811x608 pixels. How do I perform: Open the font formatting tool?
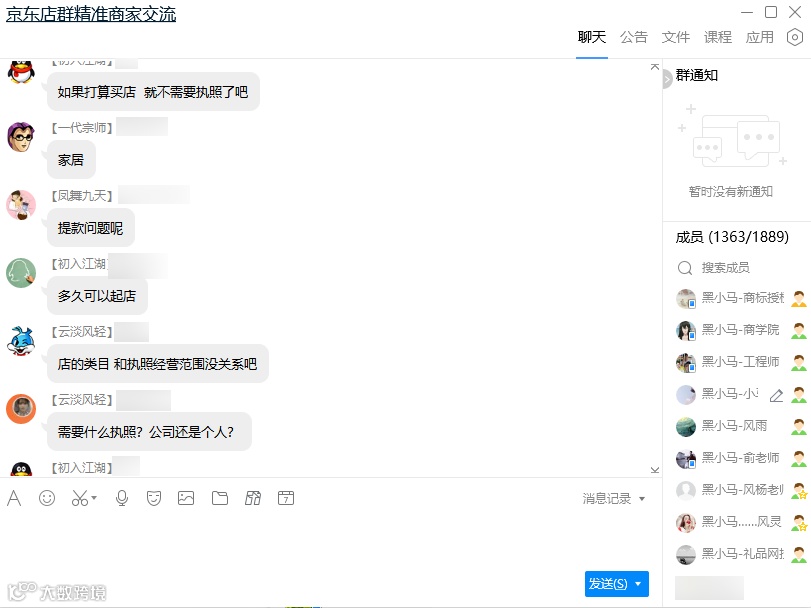click(x=14, y=498)
